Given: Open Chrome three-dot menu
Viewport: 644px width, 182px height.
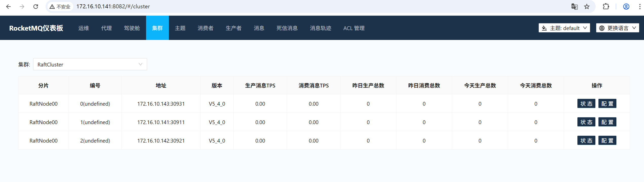Looking at the screenshot, I should (x=640, y=7).
